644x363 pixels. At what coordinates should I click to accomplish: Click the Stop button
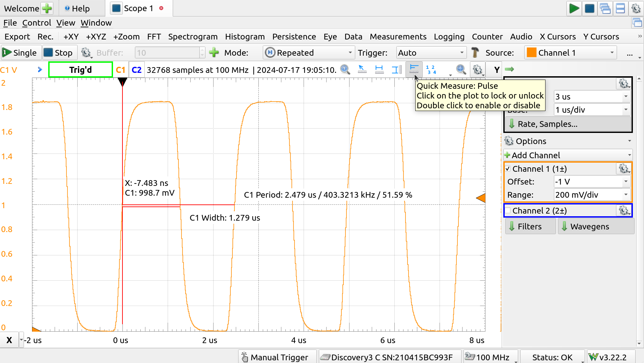[60, 53]
